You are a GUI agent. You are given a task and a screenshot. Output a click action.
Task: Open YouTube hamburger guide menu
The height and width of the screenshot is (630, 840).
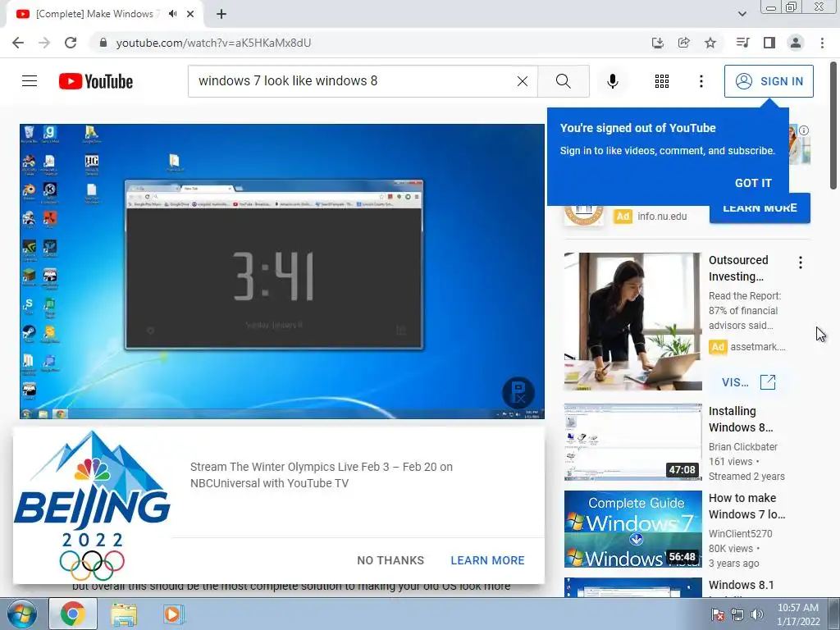click(x=30, y=81)
